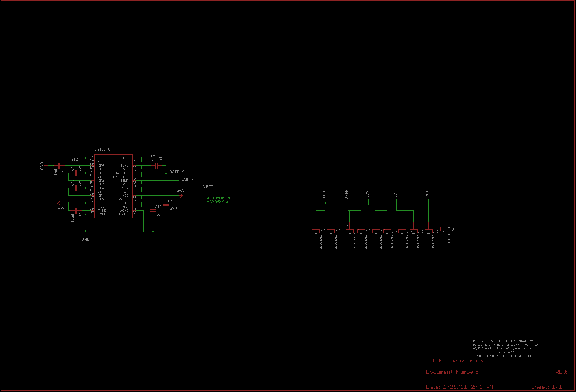Click the C15 capacitor symbol
Image resolution: width=576 pixels, height=392 pixels.
[x=76, y=188]
